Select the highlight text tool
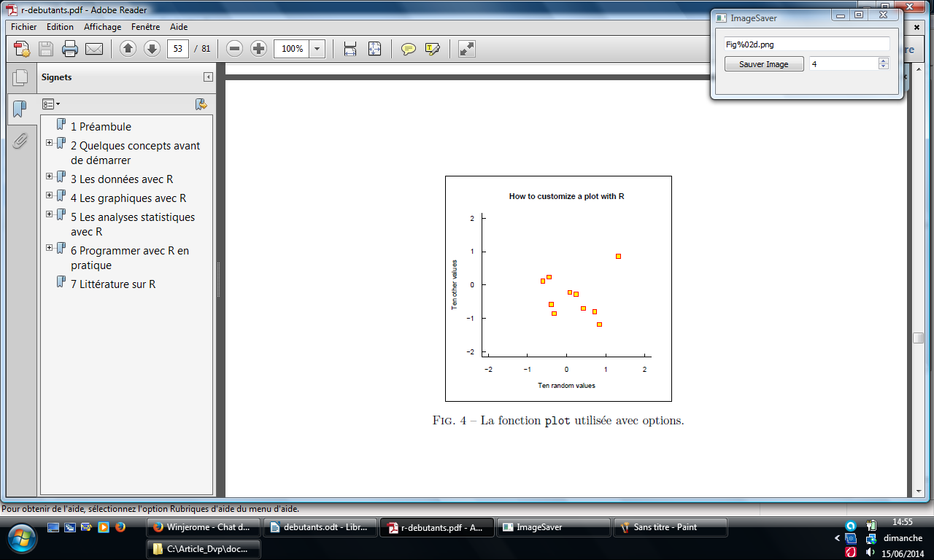 (432, 49)
